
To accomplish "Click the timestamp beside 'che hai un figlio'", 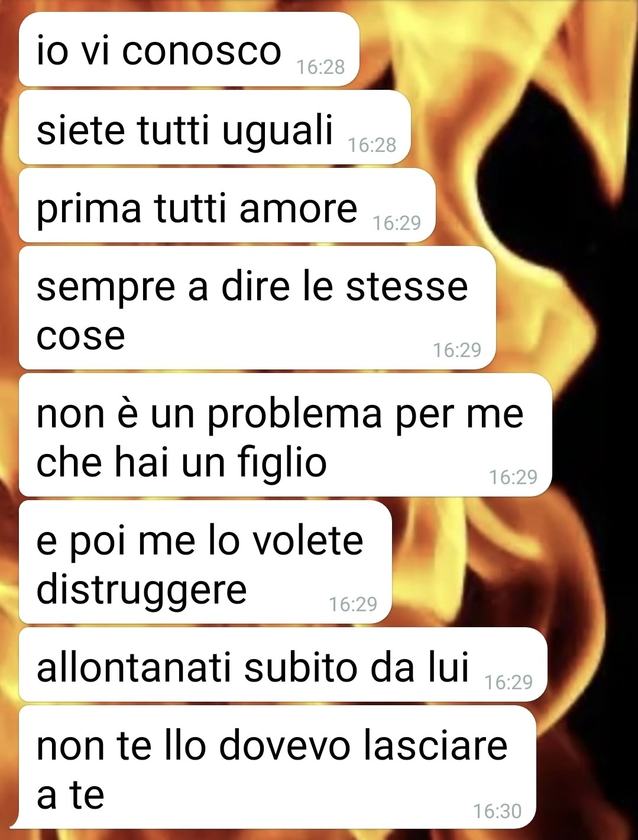I will [x=513, y=477].
